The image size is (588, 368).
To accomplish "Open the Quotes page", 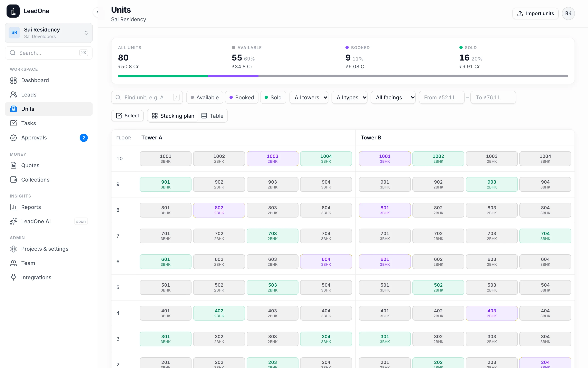I will tap(49, 165).
